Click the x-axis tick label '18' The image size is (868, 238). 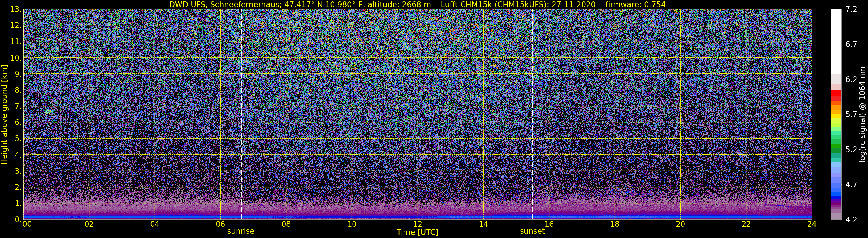[x=614, y=224]
